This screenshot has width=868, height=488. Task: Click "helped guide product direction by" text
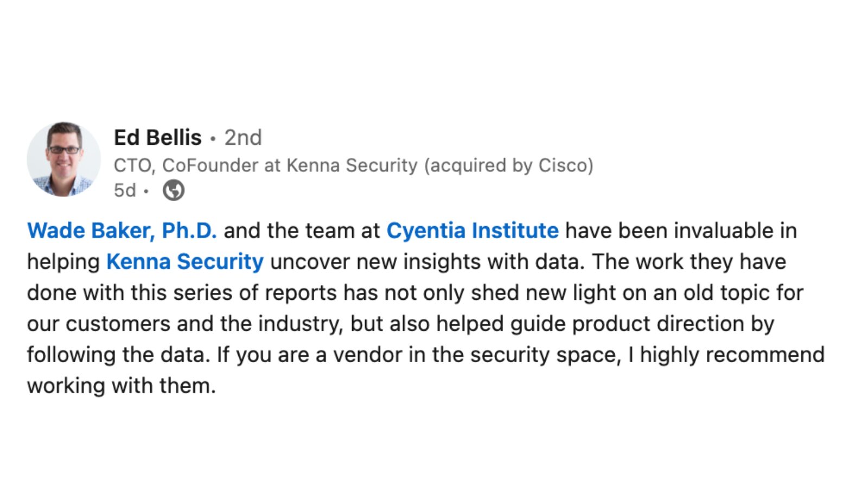(605, 324)
